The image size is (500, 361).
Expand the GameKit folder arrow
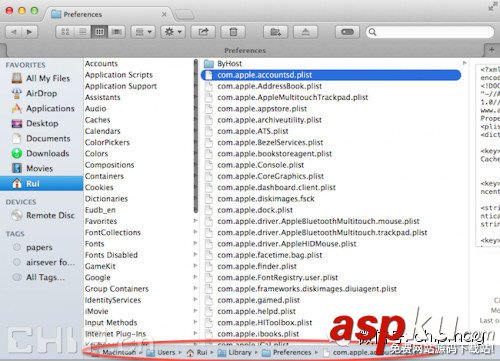195,266
